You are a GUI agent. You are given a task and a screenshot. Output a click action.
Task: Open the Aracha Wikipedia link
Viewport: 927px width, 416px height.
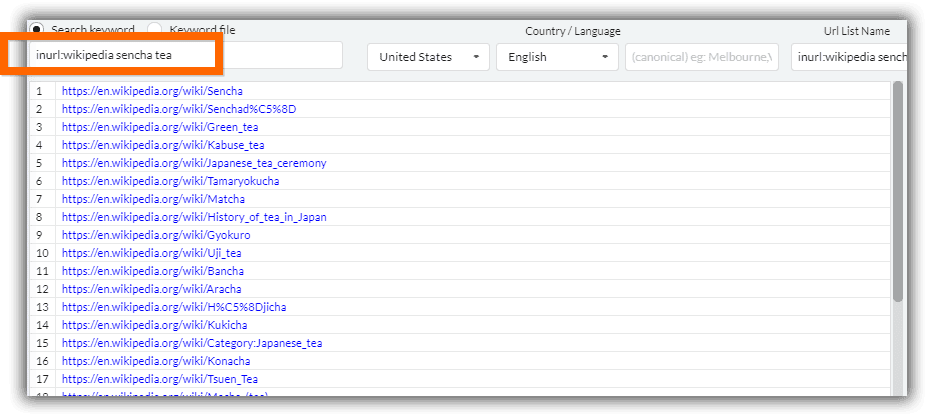[x=151, y=289]
